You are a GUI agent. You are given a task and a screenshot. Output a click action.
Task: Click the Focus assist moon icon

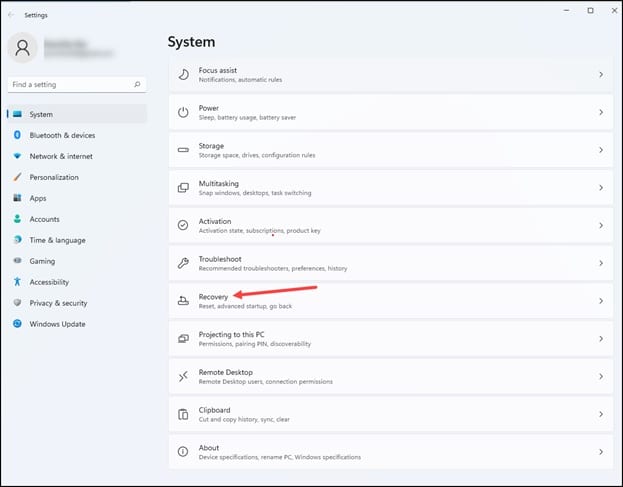click(183, 74)
